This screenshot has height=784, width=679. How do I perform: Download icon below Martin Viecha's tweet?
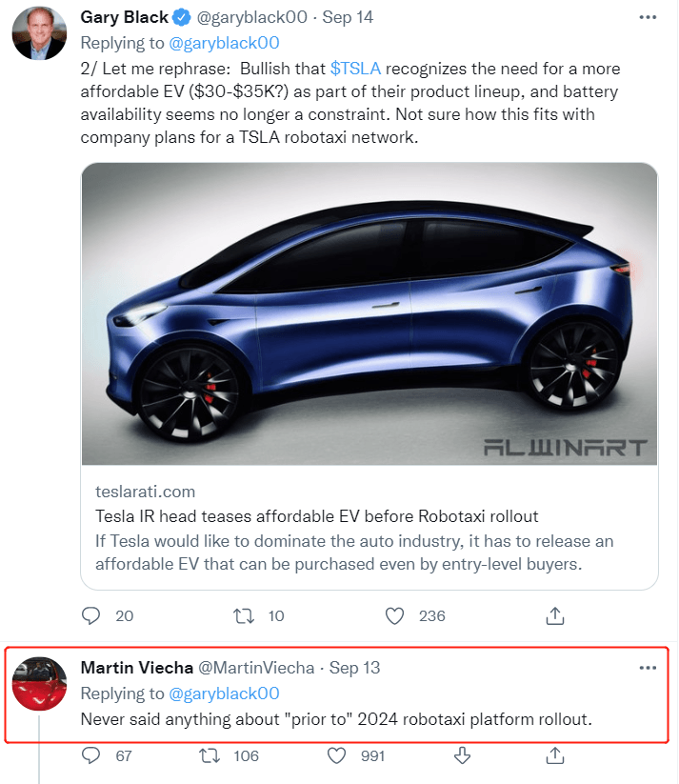[x=462, y=755]
